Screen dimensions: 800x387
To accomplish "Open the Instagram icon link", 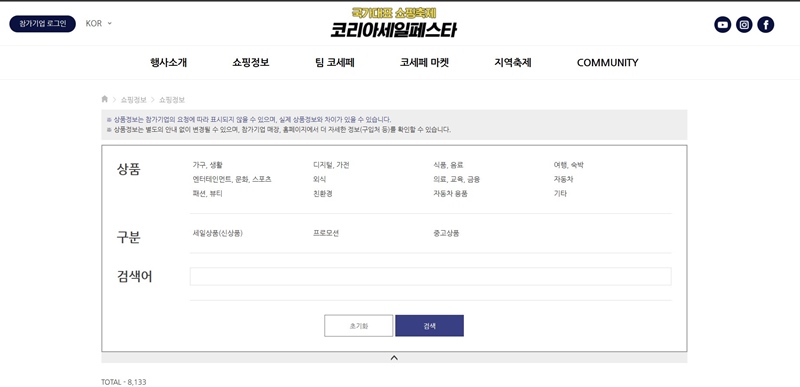I will coord(744,24).
